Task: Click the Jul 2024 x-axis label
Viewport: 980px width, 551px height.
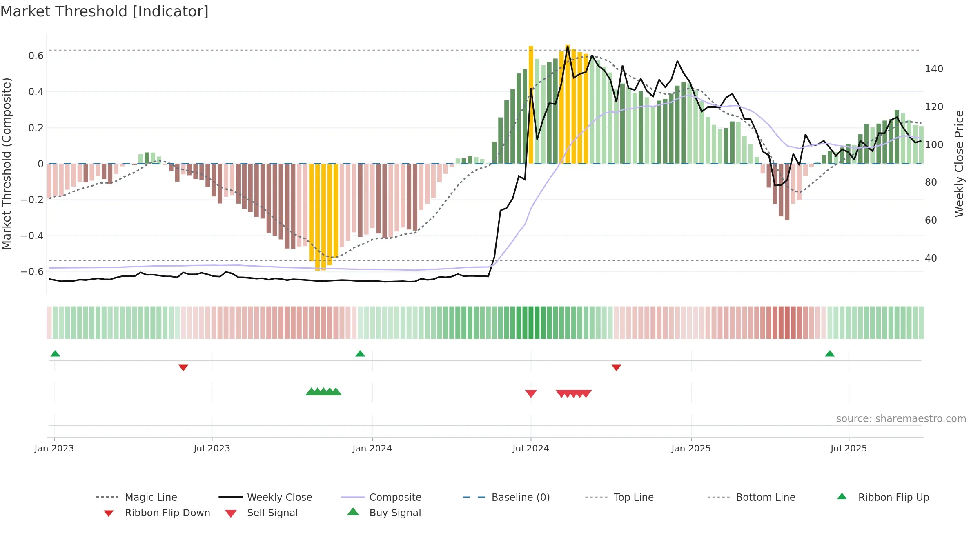Action: 531,448
